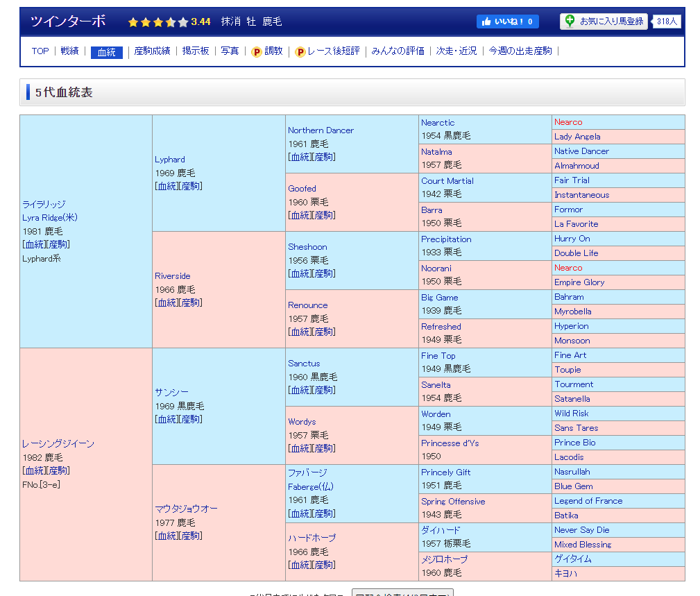Open the 写真 photos tab
This screenshot has width=700, height=596.
click(230, 51)
